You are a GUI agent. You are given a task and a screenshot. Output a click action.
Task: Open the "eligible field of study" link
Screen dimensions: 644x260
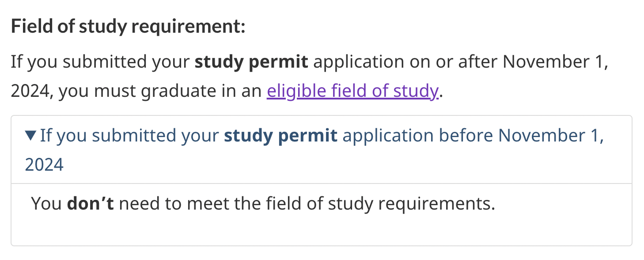(x=352, y=91)
